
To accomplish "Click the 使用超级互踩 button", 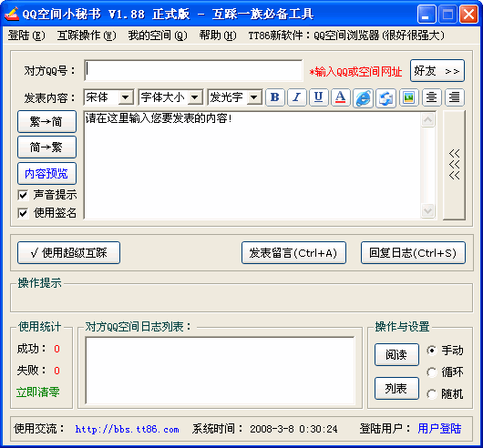I will point(68,253).
